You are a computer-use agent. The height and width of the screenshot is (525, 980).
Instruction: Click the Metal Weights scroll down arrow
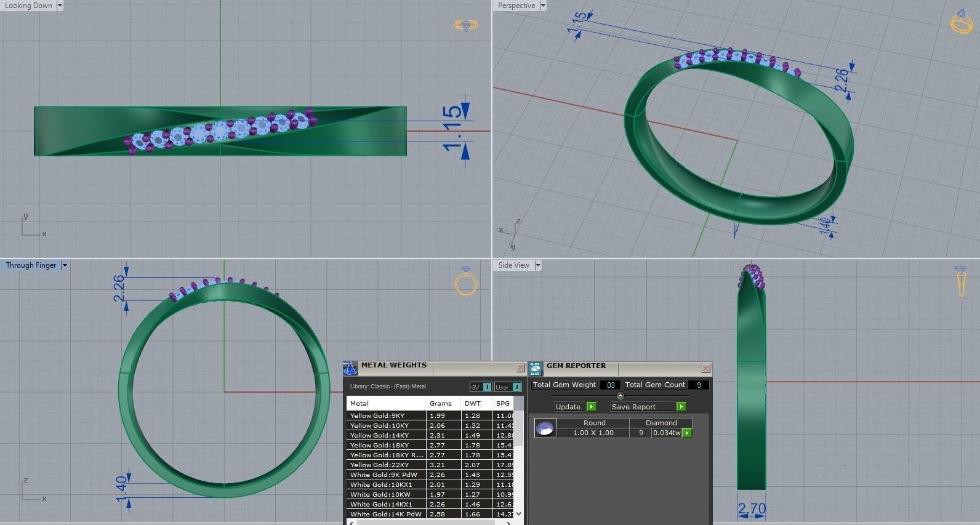[519, 513]
